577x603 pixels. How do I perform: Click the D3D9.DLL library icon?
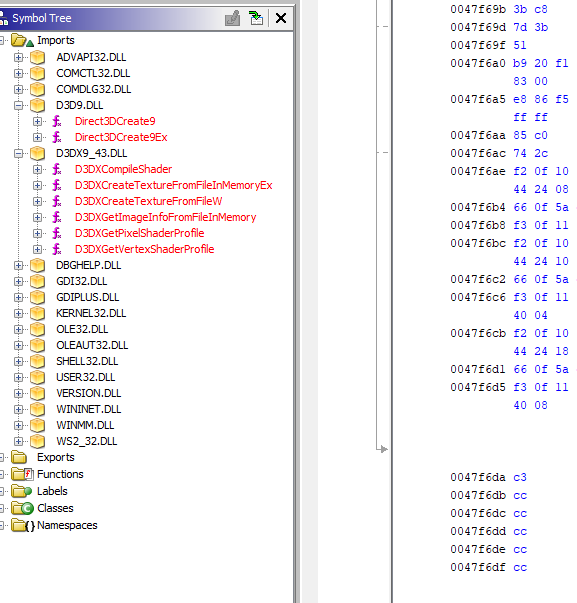pyautogui.click(x=37, y=105)
